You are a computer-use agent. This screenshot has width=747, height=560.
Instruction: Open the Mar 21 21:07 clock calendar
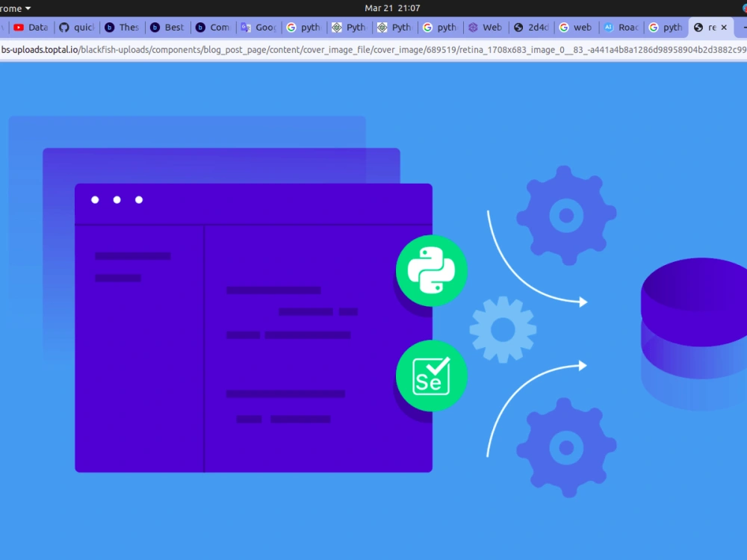[x=392, y=8]
